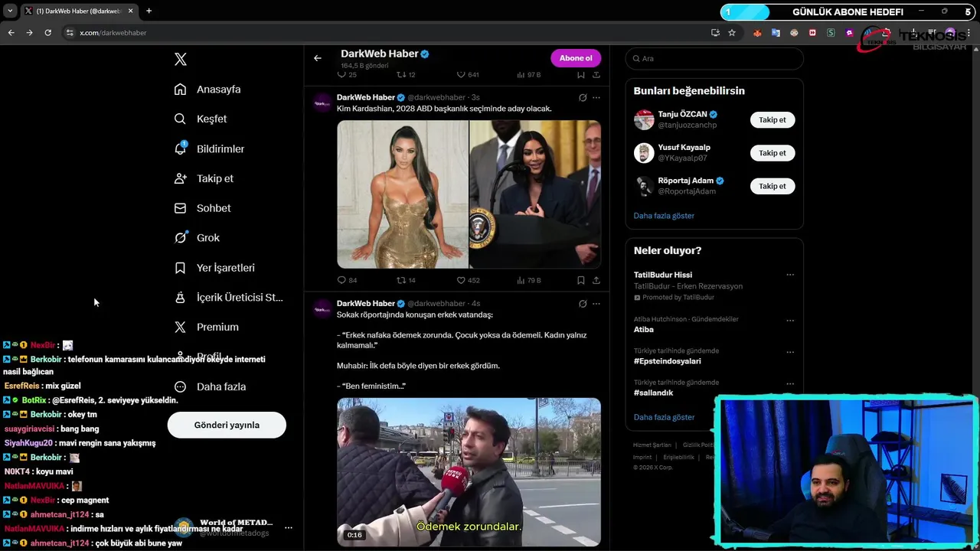This screenshot has height=551, width=980.
Task: Click browser back button
Action: [x=11, y=33]
